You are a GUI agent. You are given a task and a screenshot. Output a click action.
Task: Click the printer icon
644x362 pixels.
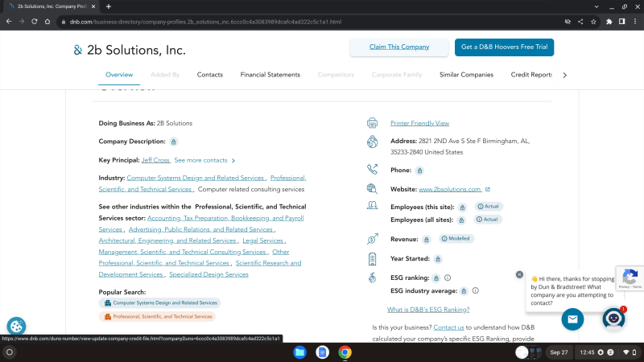click(372, 123)
